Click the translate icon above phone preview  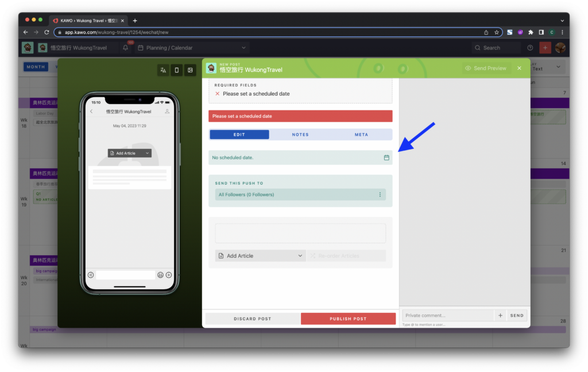coord(163,70)
